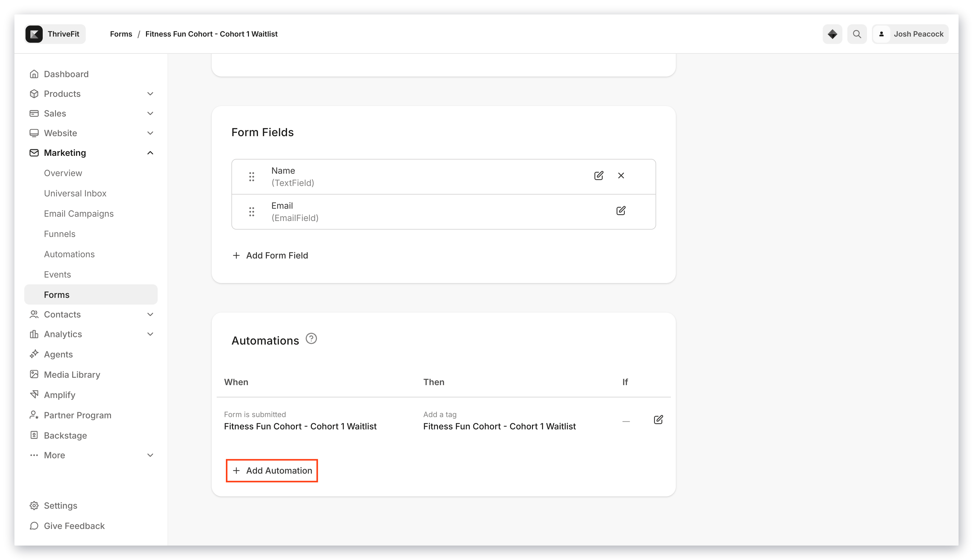Click Analytics sidebar item

tap(63, 334)
